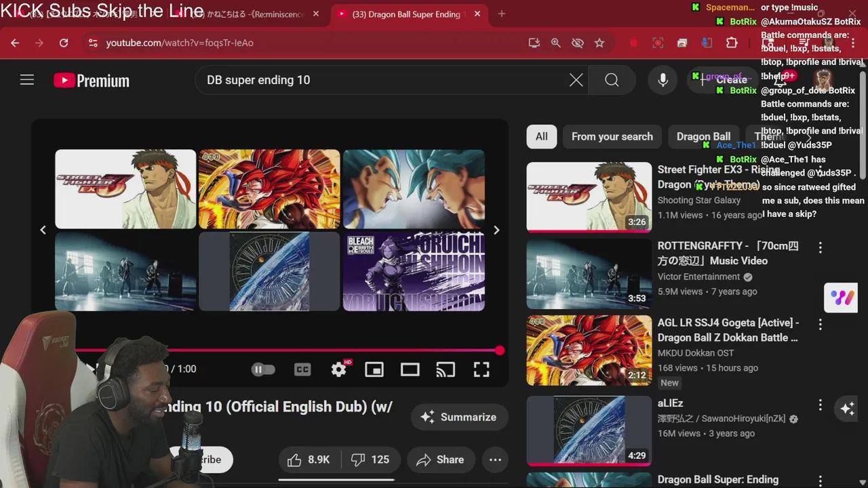The width and height of the screenshot is (868, 488).
Task: Dislike the video with thumbs down
Action: pyautogui.click(x=370, y=460)
